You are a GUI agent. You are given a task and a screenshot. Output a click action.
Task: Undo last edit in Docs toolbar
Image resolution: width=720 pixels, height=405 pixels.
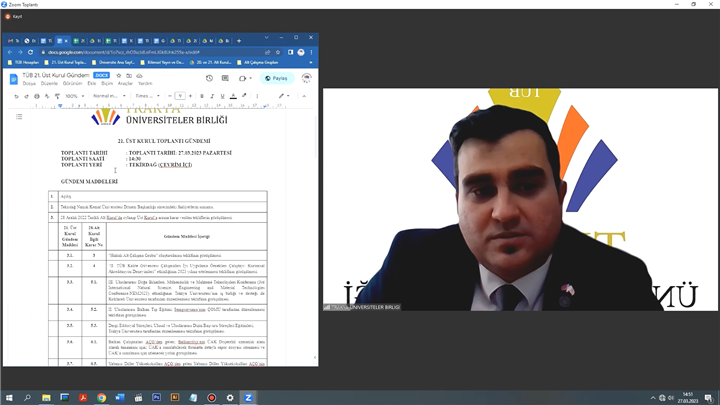point(17,96)
